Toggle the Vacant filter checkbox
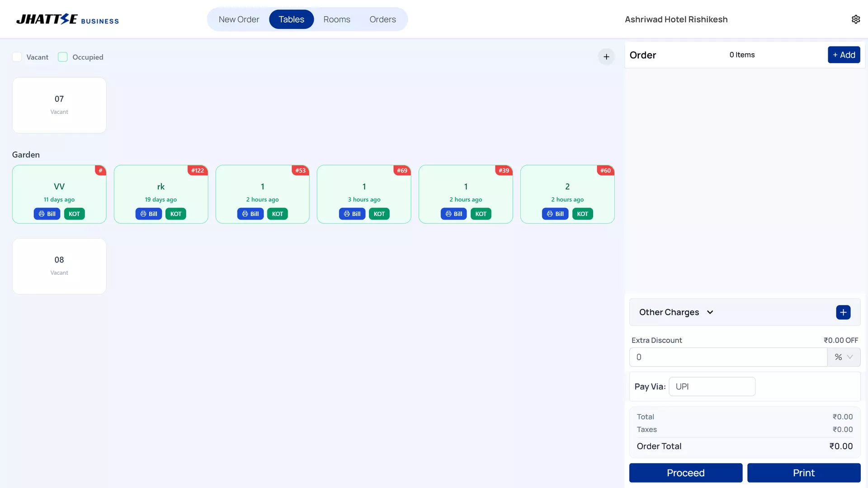 (x=17, y=57)
